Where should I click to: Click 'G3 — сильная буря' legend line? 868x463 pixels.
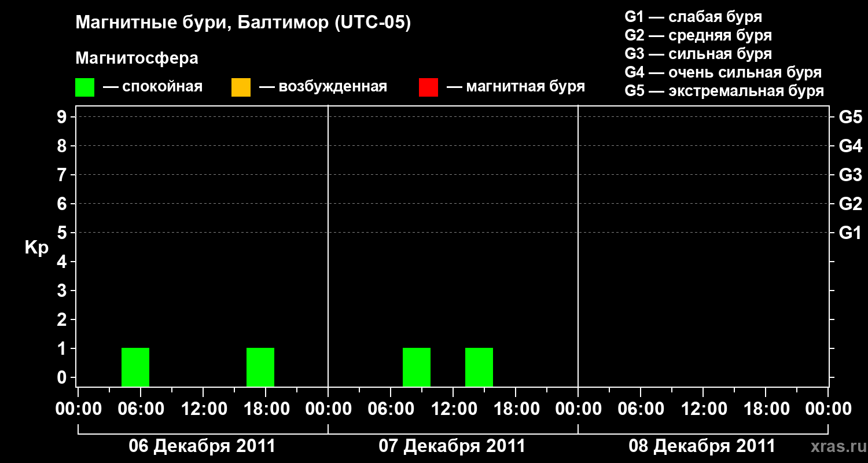tap(698, 54)
